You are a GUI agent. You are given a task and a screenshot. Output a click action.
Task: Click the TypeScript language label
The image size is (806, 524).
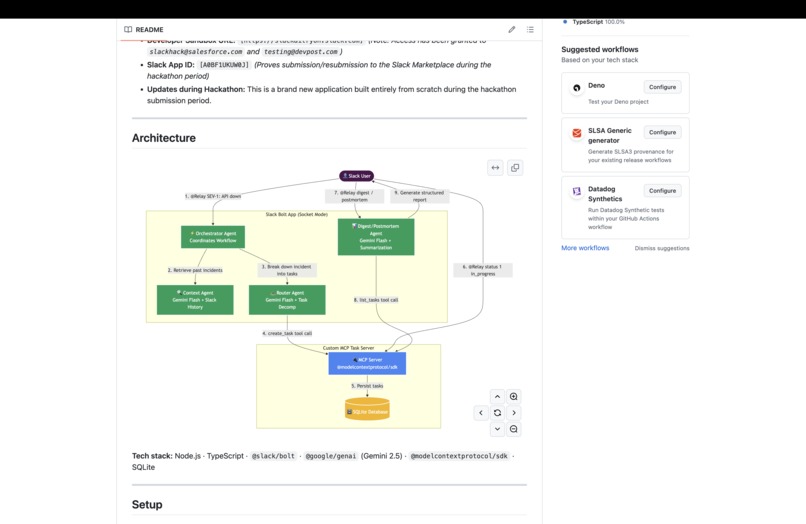pyautogui.click(x=588, y=22)
